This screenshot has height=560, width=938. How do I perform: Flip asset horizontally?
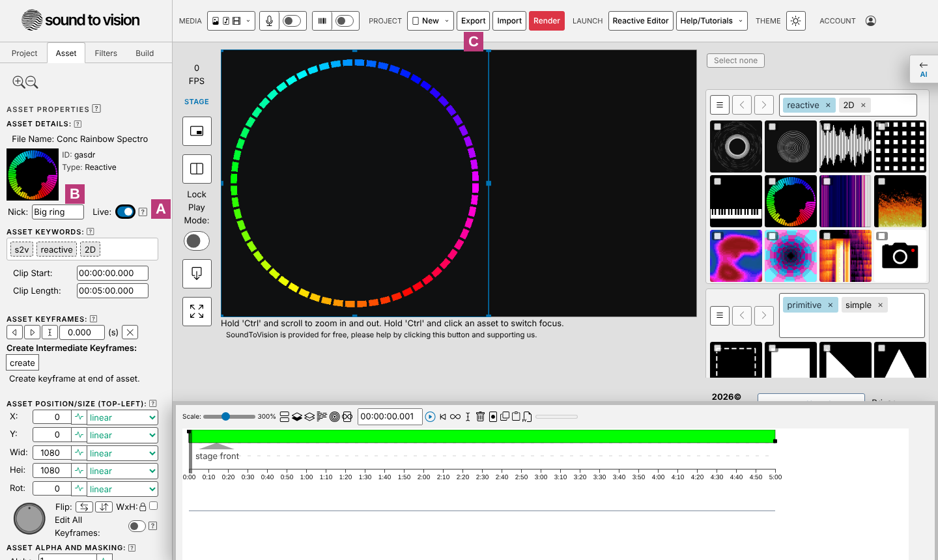pyautogui.click(x=84, y=507)
